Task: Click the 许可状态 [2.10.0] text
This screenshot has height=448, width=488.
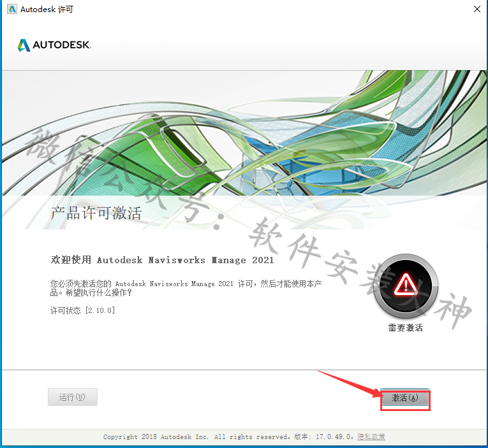Action: pyautogui.click(x=82, y=310)
